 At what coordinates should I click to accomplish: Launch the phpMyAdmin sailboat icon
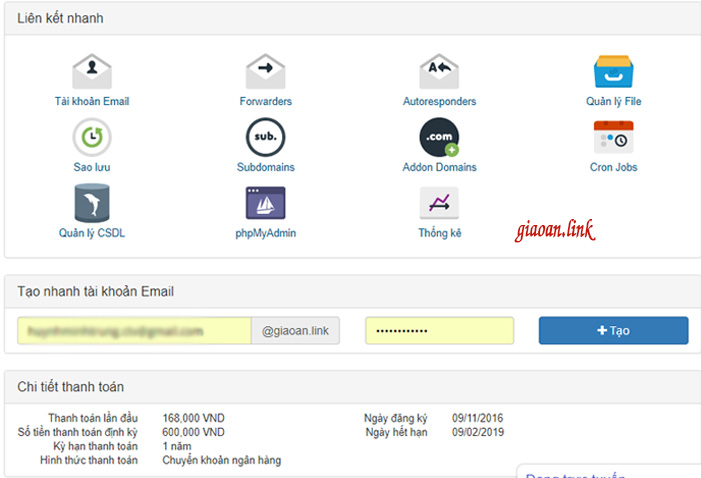pos(265,203)
